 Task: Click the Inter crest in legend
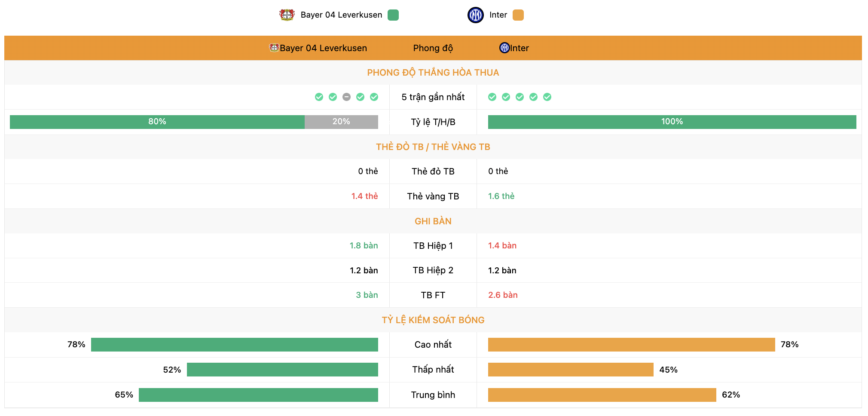475,15
